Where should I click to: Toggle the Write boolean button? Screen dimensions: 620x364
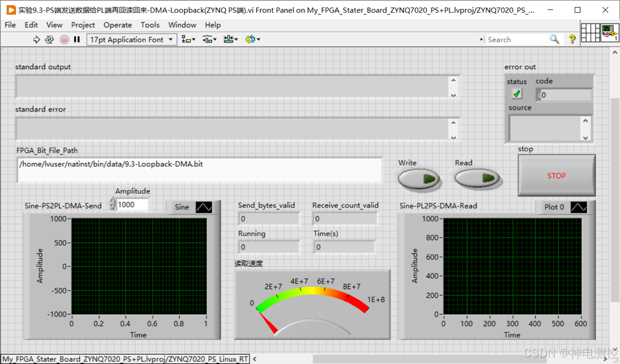[419, 179]
